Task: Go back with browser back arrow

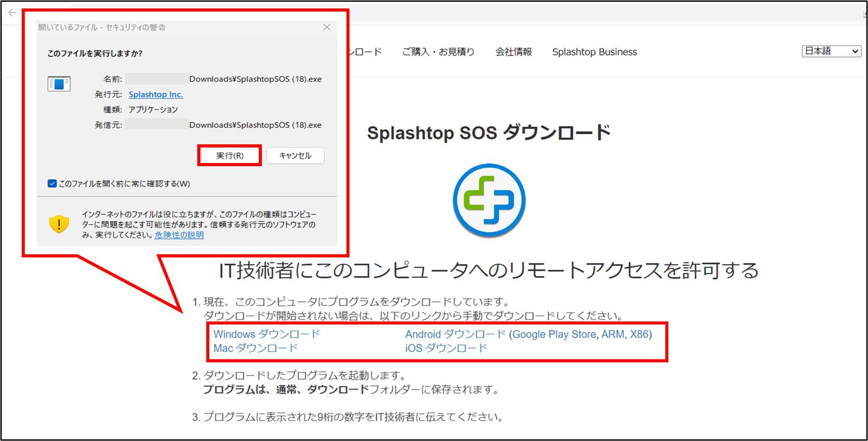Action: (12, 12)
